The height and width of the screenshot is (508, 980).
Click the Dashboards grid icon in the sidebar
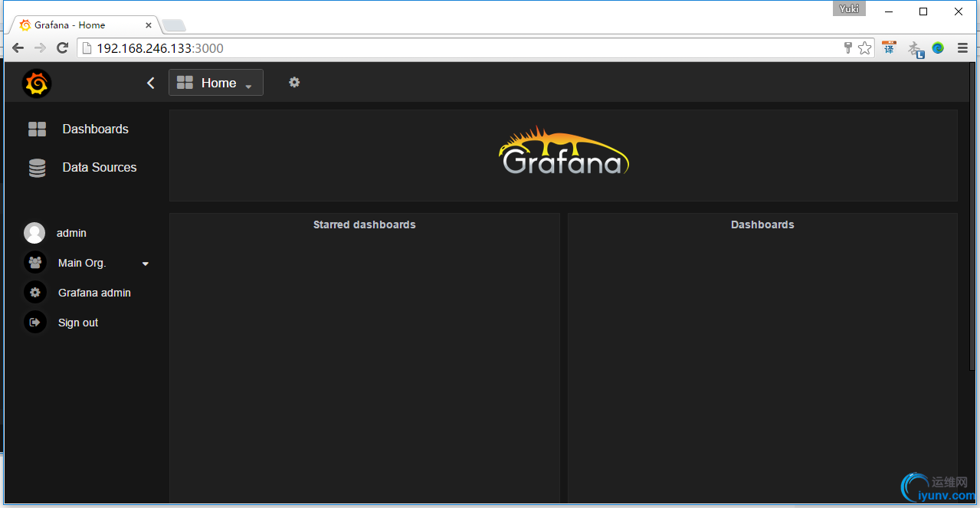(x=37, y=129)
